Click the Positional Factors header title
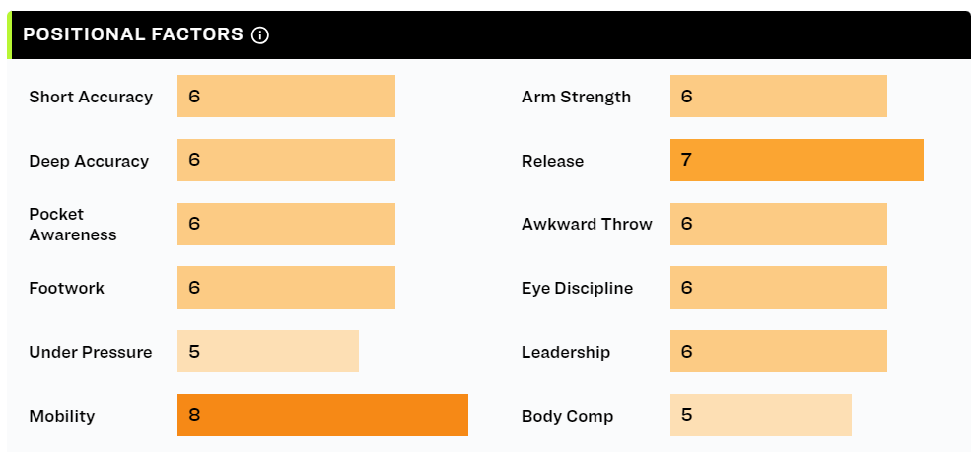 pyautogui.click(x=133, y=34)
